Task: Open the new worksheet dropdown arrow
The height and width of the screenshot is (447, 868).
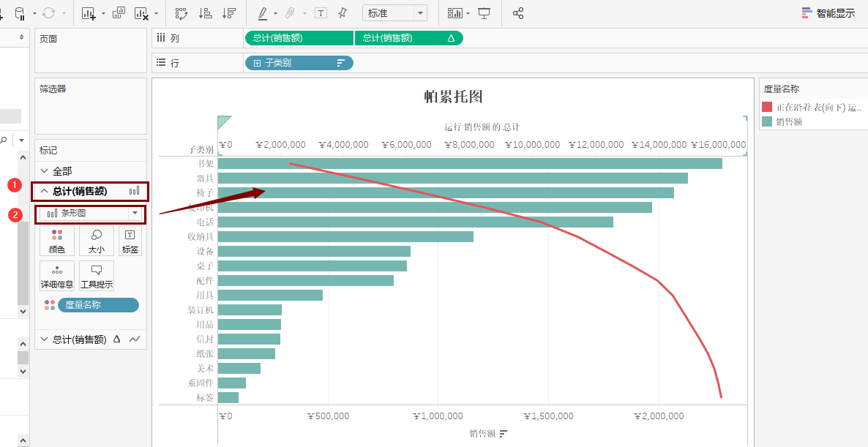Action: click(103, 13)
